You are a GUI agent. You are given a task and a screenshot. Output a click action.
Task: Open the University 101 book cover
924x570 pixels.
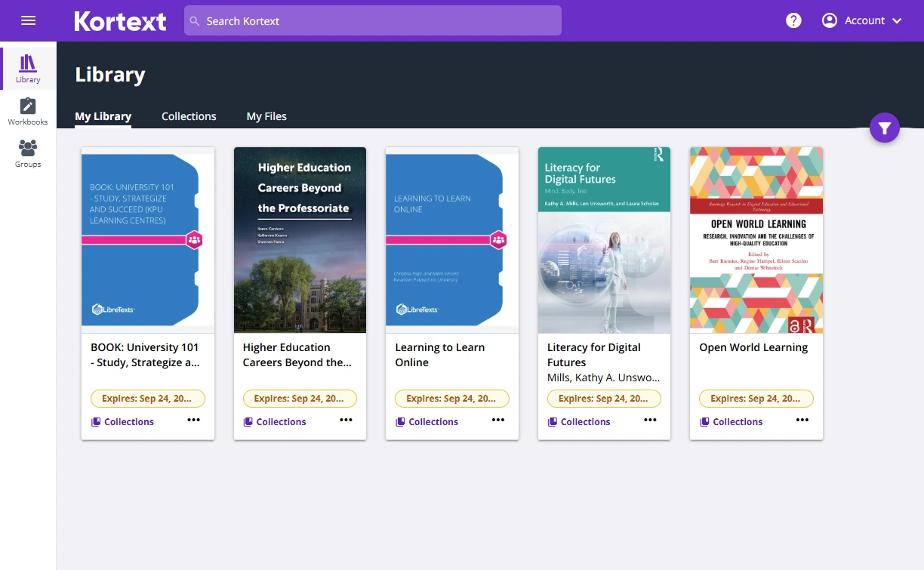(x=148, y=240)
